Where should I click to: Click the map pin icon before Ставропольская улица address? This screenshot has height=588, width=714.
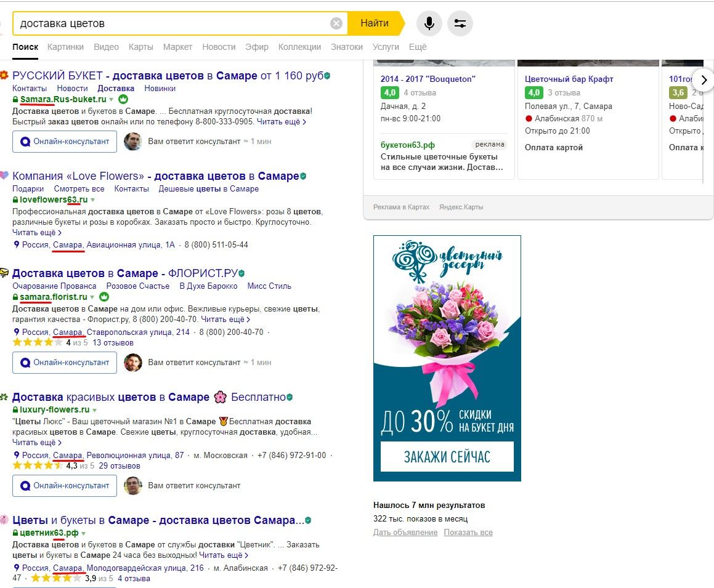(x=17, y=332)
